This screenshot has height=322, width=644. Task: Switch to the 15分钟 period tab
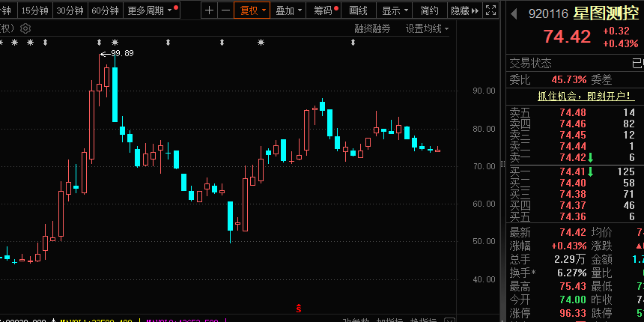point(35,10)
